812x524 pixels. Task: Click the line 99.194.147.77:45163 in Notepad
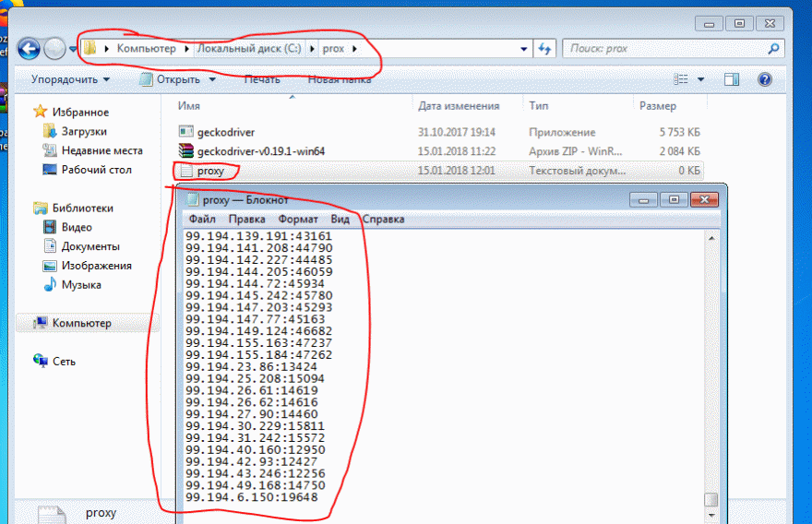pos(256,319)
